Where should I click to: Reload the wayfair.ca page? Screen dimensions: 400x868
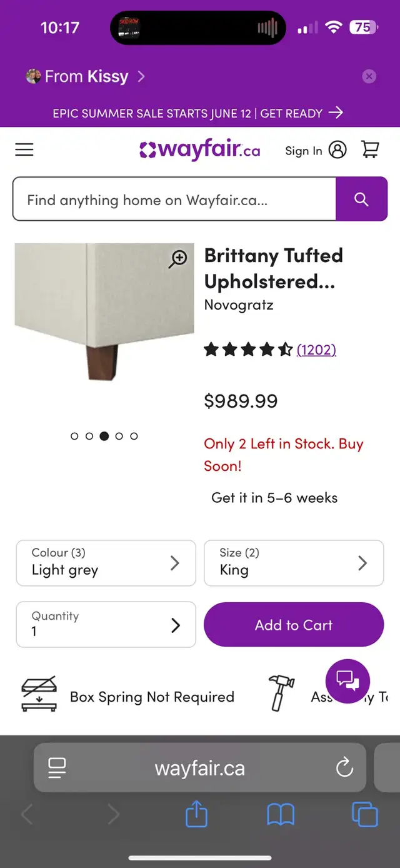pos(344,768)
